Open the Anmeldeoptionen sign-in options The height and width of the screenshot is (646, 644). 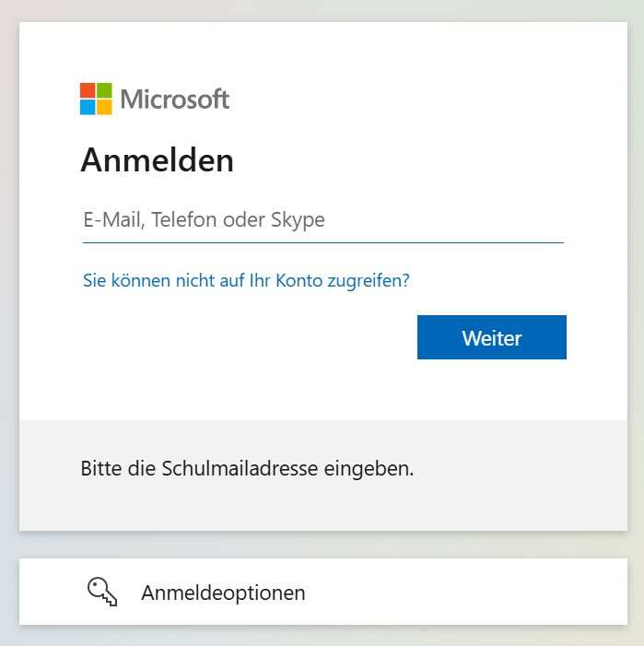pos(223,593)
